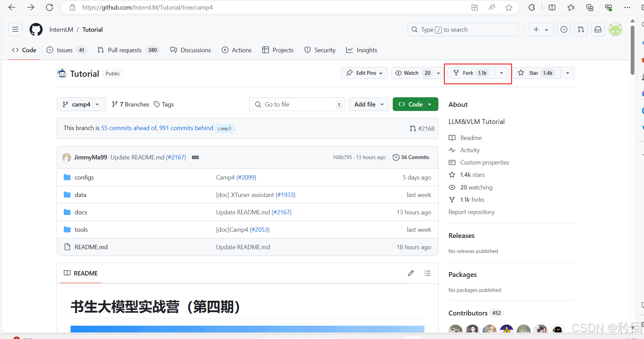Click the Go to file search field

[x=297, y=104]
